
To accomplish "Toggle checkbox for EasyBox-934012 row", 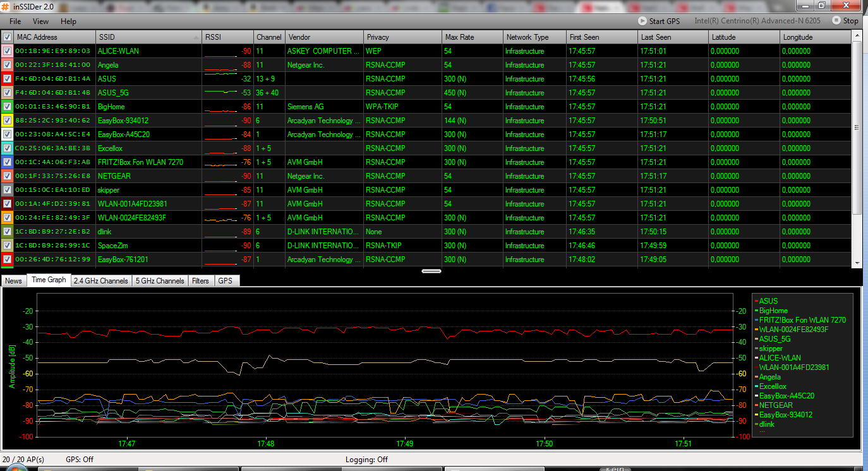I will pyautogui.click(x=7, y=121).
